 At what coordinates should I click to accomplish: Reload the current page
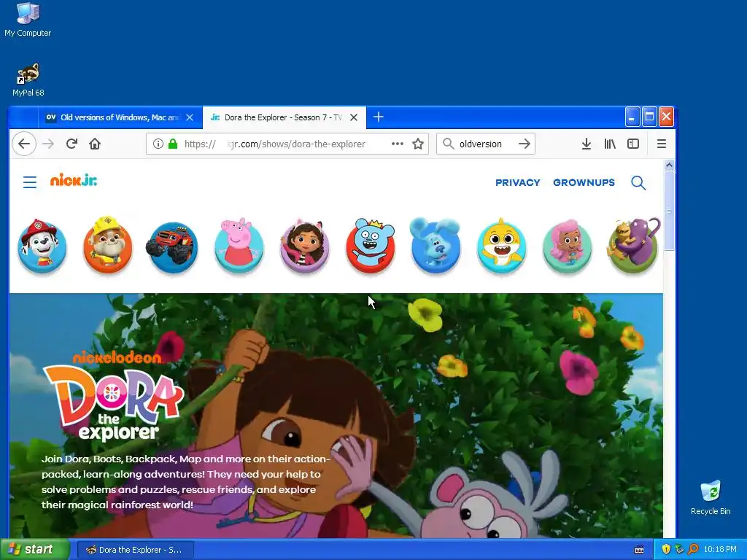71,144
